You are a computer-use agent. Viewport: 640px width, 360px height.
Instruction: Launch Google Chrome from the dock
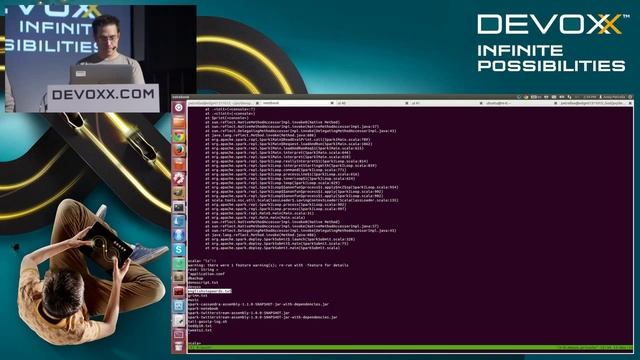click(x=179, y=136)
